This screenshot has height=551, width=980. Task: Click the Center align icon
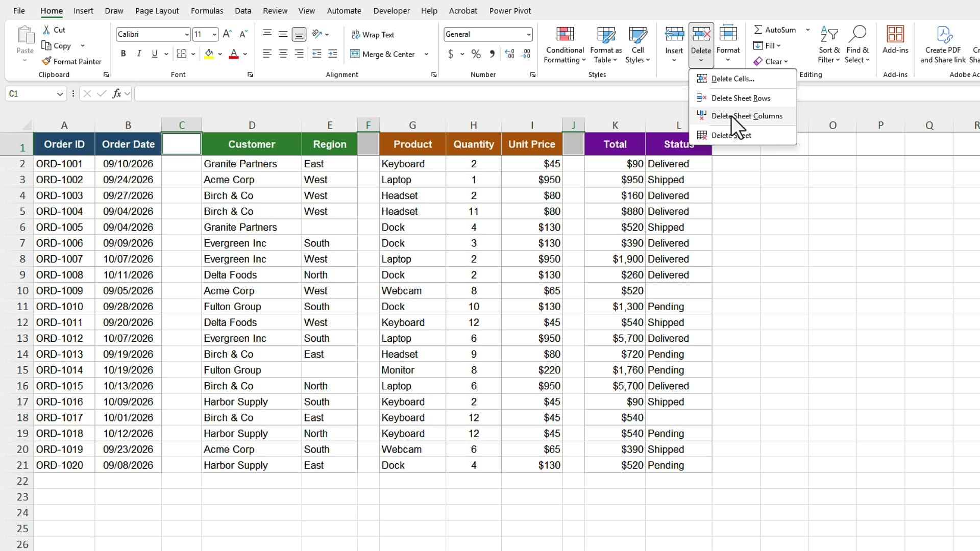[x=283, y=54]
